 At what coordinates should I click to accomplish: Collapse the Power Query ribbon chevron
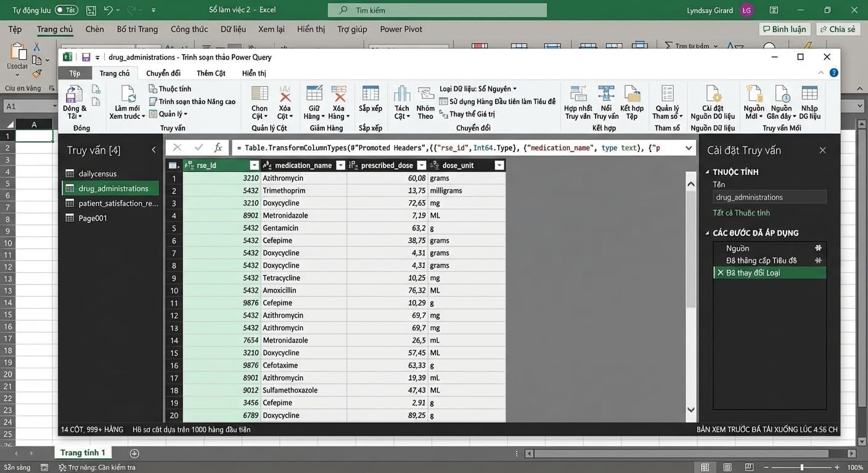click(x=821, y=73)
